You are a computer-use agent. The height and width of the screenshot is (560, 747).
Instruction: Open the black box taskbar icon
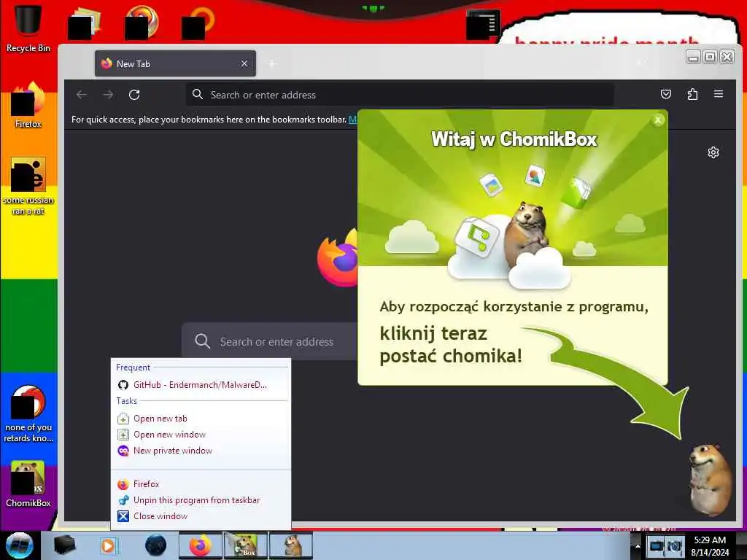pos(64,545)
